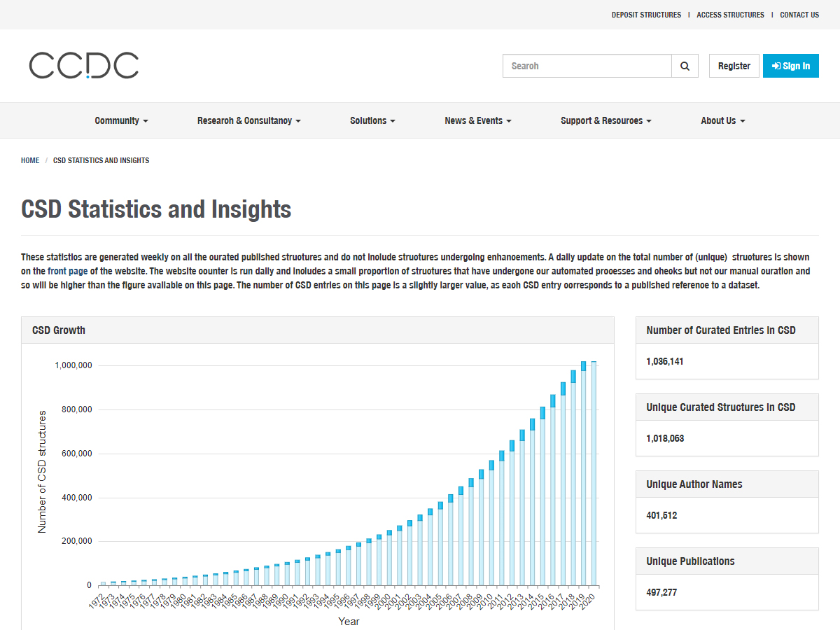
Task: Open the Deposit Structures link
Action: 646,15
